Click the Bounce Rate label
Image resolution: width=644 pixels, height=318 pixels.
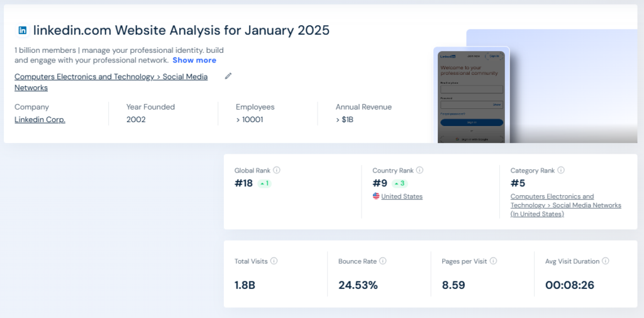pyautogui.click(x=357, y=261)
